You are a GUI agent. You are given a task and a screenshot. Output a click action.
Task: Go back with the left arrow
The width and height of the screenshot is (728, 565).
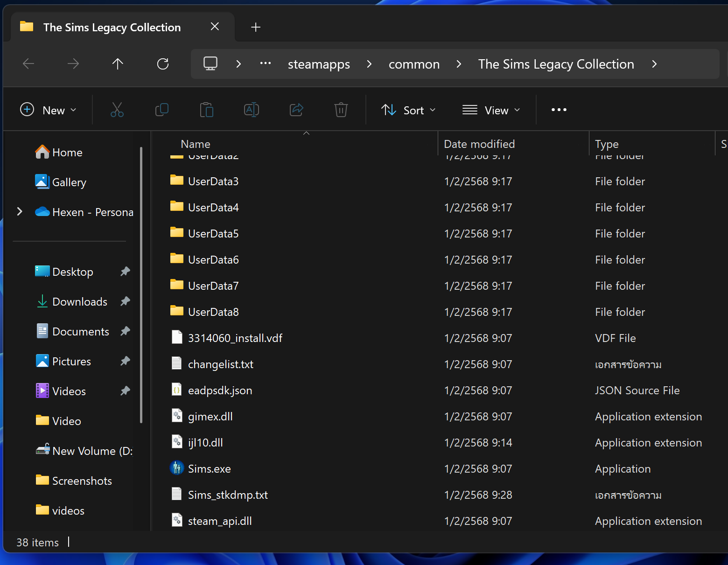(x=28, y=64)
